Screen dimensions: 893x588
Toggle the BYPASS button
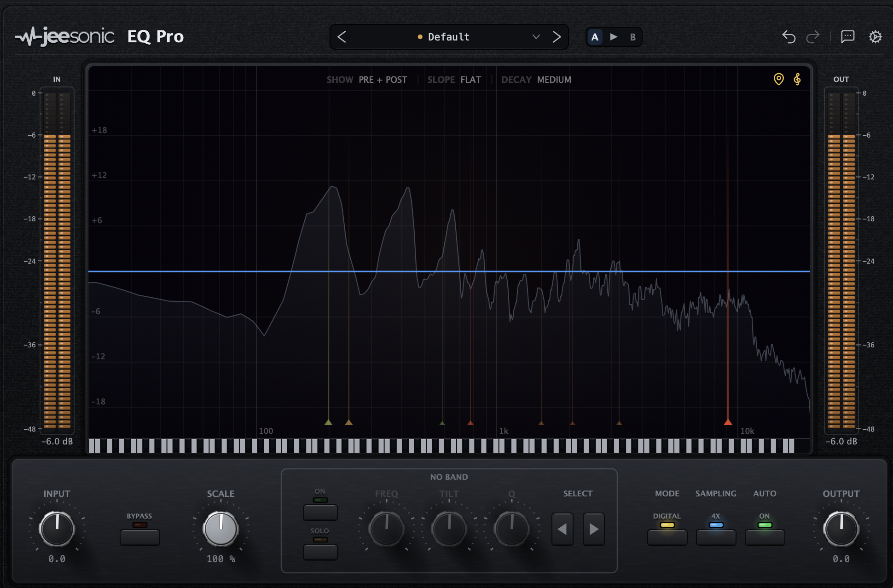coord(139,537)
